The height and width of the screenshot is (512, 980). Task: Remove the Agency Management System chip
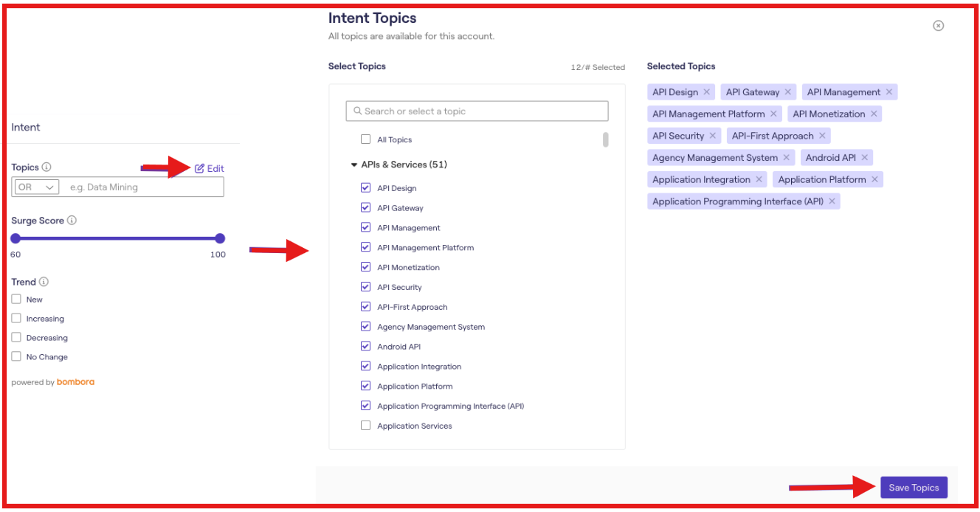(x=787, y=158)
